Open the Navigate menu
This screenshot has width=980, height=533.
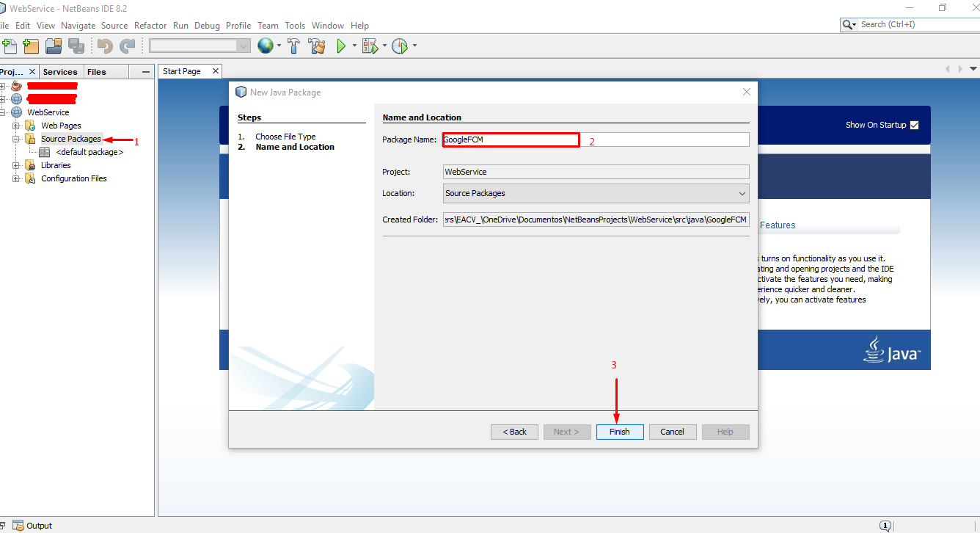pyautogui.click(x=78, y=25)
